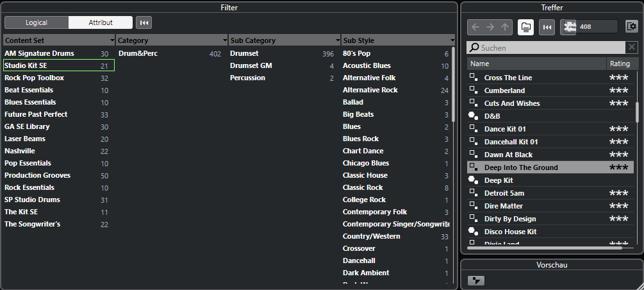Click the up arrow in Treffer panel
The height and width of the screenshot is (290, 644).
[x=505, y=26]
